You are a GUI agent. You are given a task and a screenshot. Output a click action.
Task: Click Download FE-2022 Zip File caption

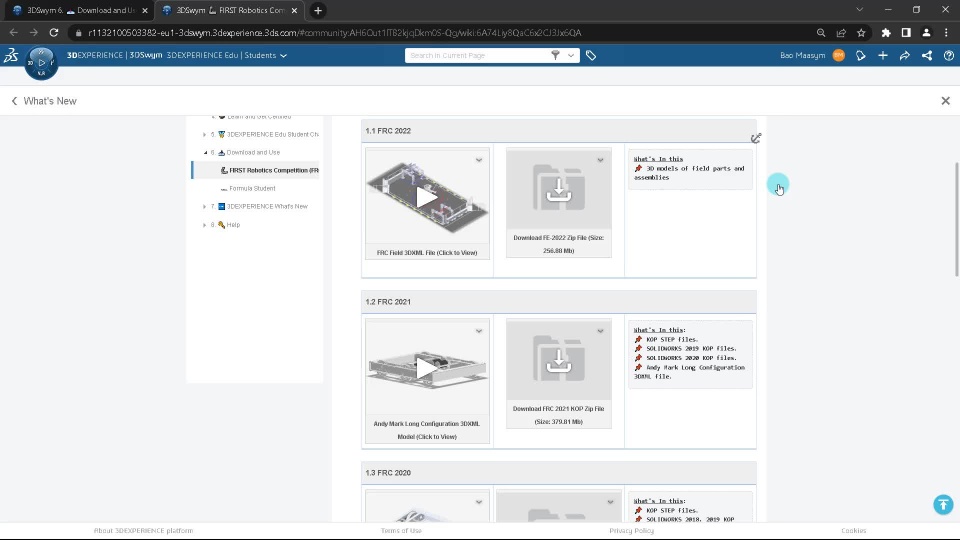[558, 244]
